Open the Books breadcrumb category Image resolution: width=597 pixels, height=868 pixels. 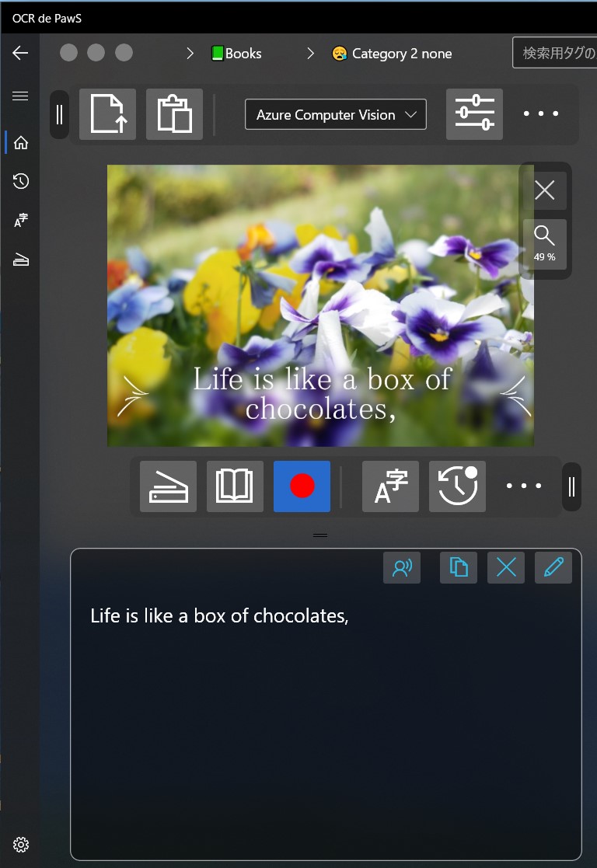[x=236, y=54]
